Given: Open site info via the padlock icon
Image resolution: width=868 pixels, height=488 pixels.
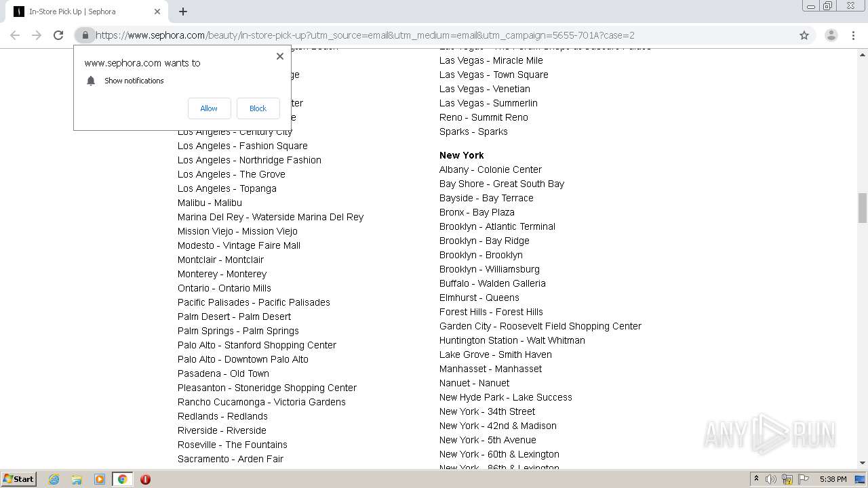Looking at the screenshot, I should (85, 35).
